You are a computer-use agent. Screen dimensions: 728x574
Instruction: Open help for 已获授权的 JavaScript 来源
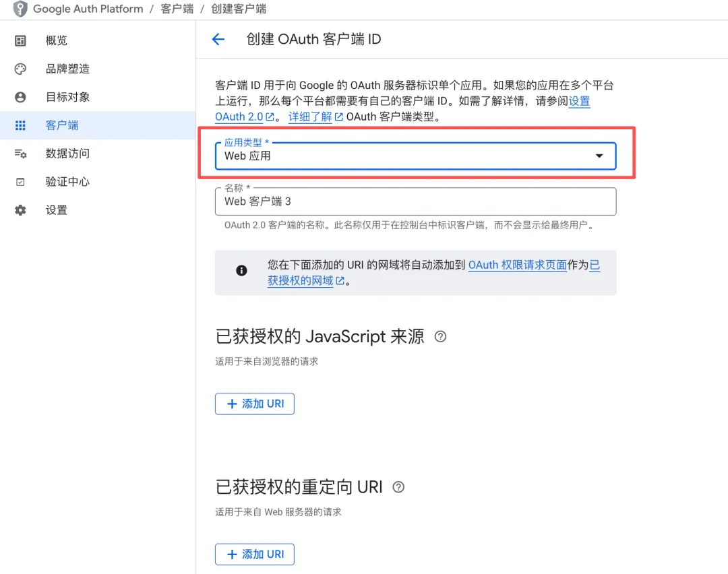(440, 337)
